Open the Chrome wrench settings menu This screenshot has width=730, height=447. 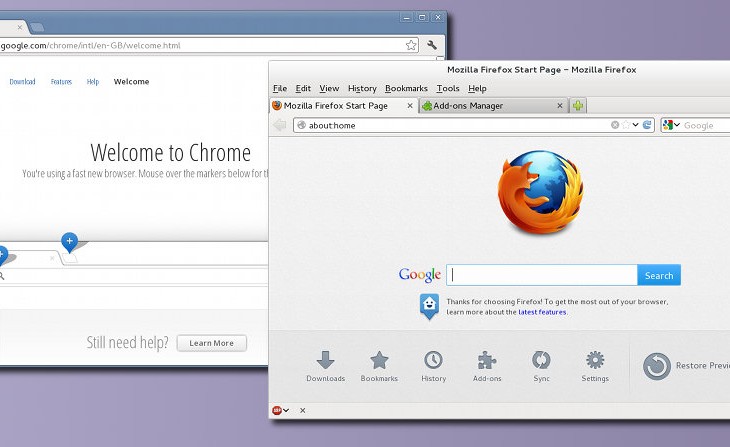(x=432, y=45)
